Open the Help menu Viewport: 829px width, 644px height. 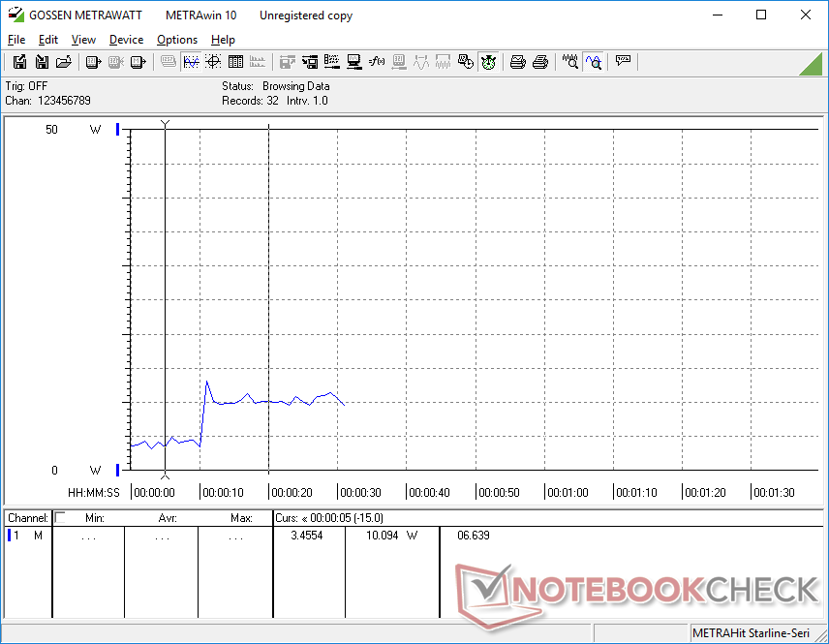pos(223,40)
